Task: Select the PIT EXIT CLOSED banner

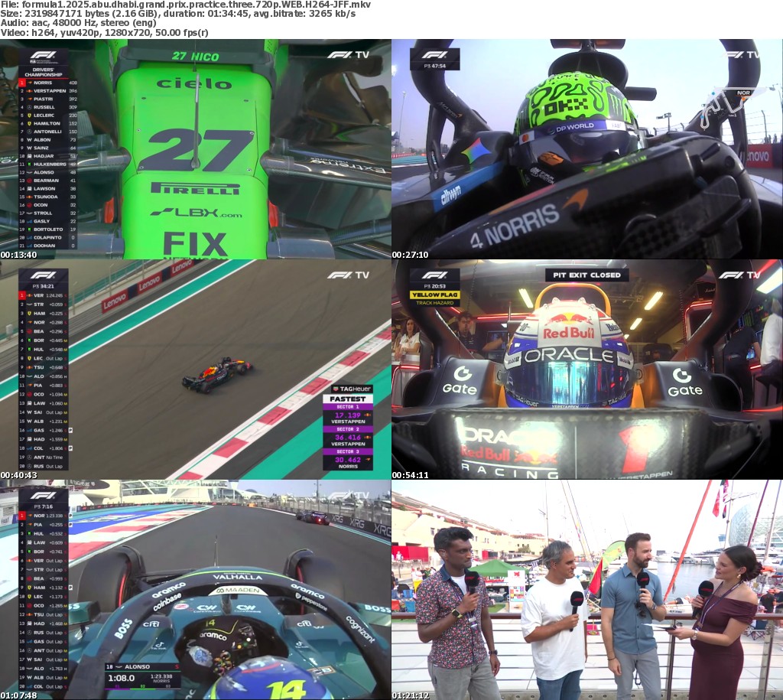Action: [586, 275]
